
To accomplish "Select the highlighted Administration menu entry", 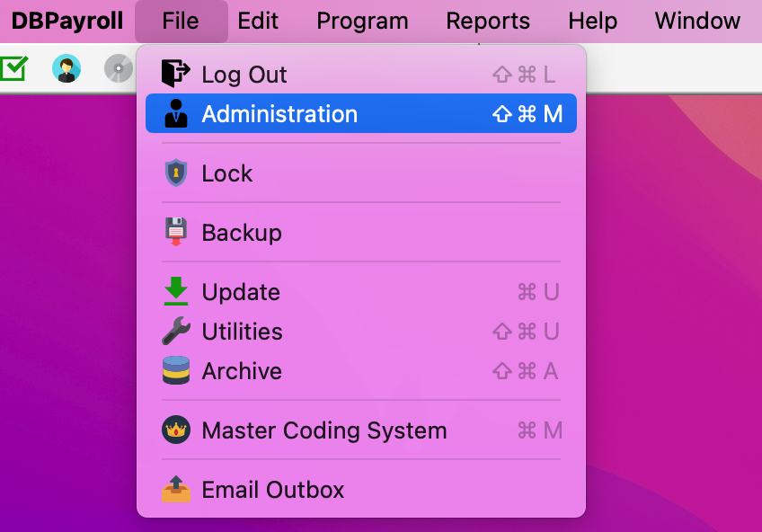I will pyautogui.click(x=279, y=114).
